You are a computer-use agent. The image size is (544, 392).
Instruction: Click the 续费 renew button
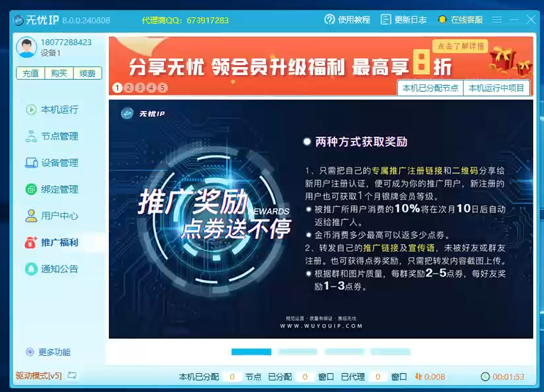87,73
